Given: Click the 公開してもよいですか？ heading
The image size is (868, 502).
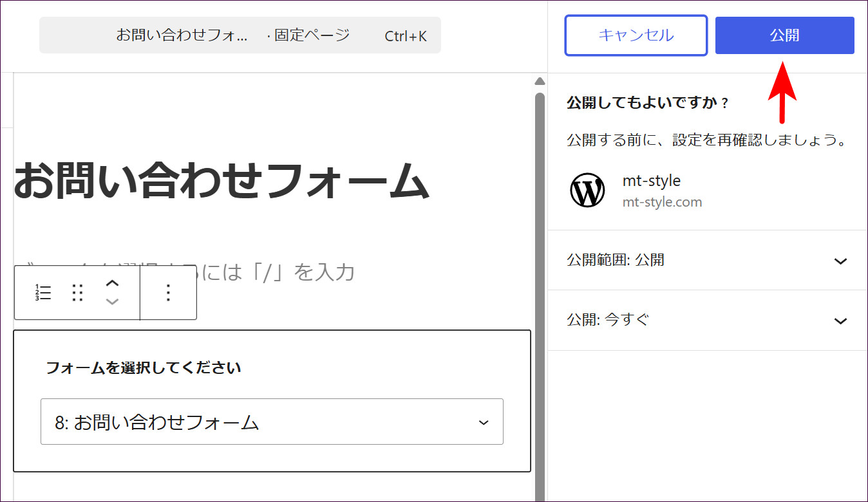Looking at the screenshot, I should [647, 103].
